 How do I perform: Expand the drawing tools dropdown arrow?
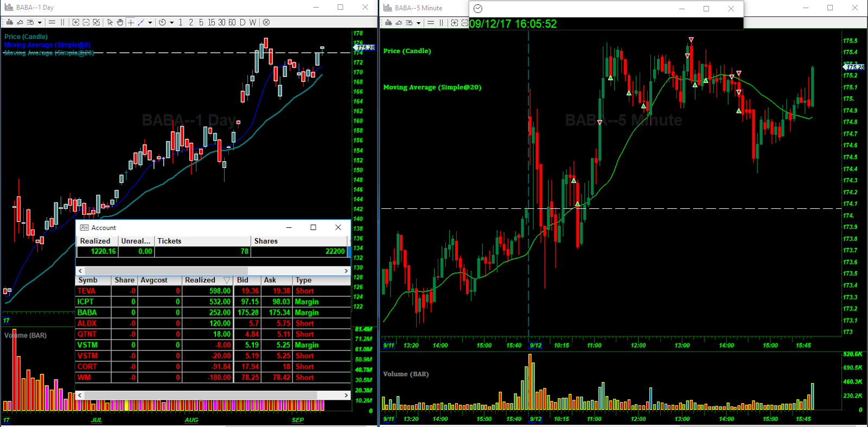click(x=150, y=23)
